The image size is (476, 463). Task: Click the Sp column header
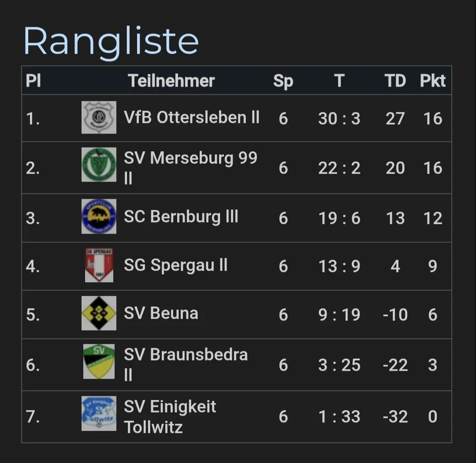coord(283,81)
